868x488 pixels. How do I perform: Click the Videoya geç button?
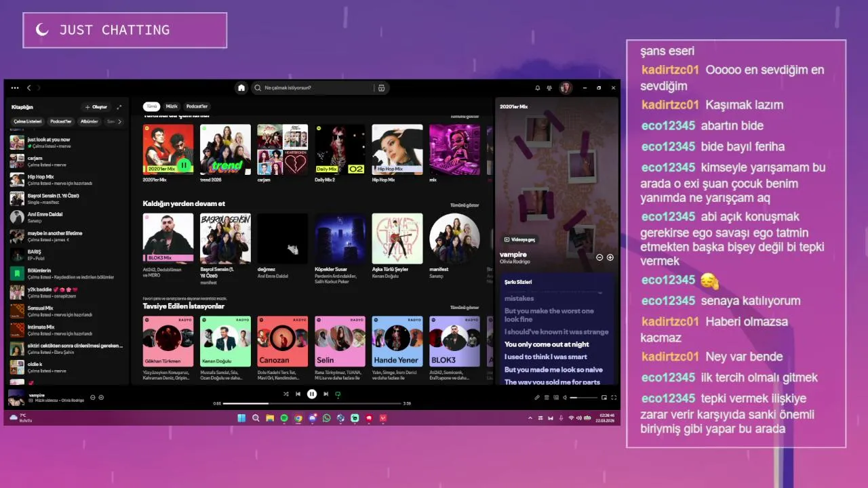pyautogui.click(x=520, y=239)
